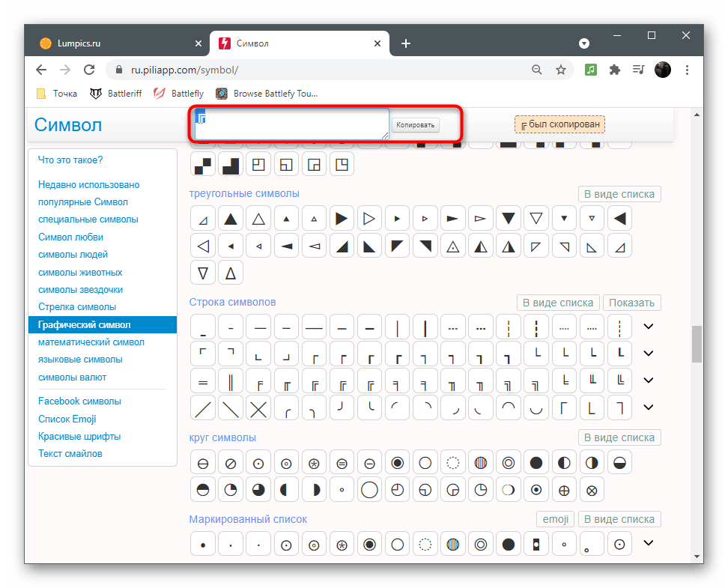Click the browser reload page icon
728x588 pixels.
click(89, 70)
